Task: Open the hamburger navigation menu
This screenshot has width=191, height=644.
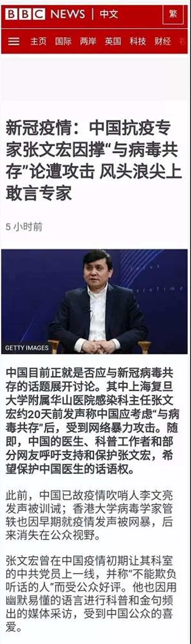Action: pyautogui.click(x=14, y=41)
